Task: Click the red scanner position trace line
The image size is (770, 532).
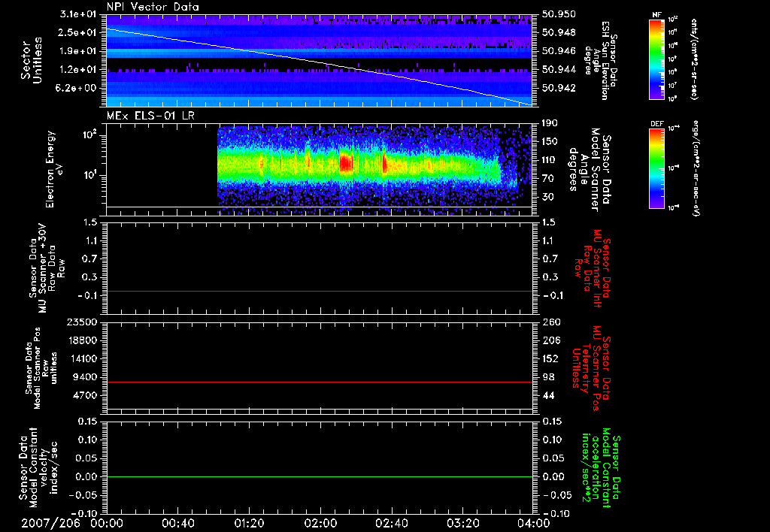Action: (x=319, y=382)
